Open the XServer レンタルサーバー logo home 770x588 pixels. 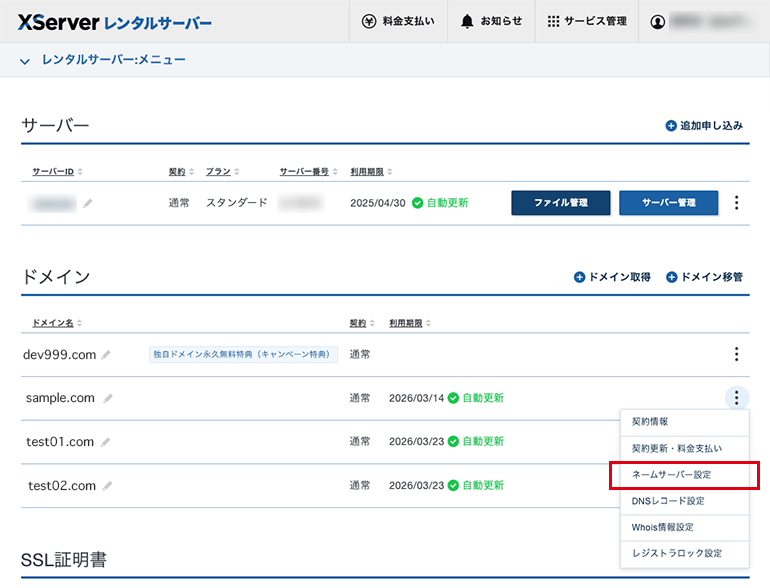pos(114,23)
